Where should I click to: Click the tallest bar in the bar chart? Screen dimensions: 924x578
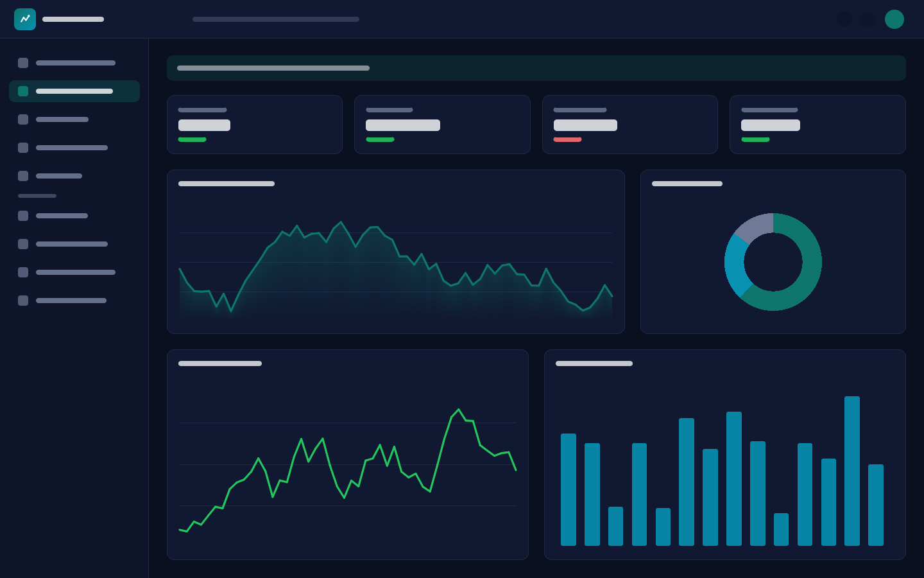[852, 471]
